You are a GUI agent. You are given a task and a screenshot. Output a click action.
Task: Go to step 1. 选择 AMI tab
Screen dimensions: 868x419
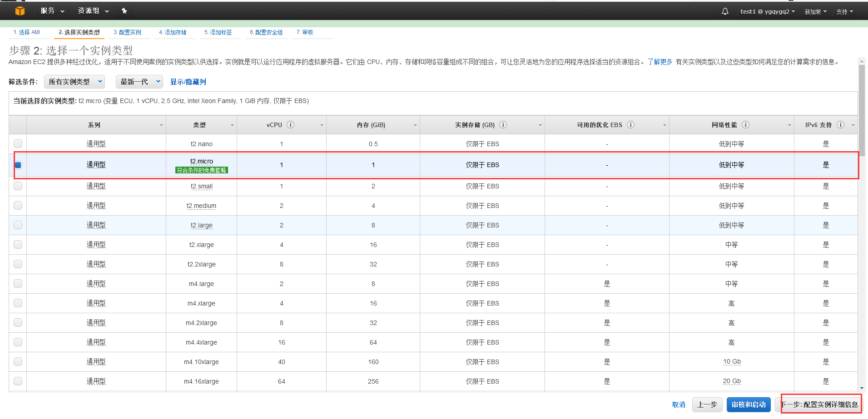point(27,32)
